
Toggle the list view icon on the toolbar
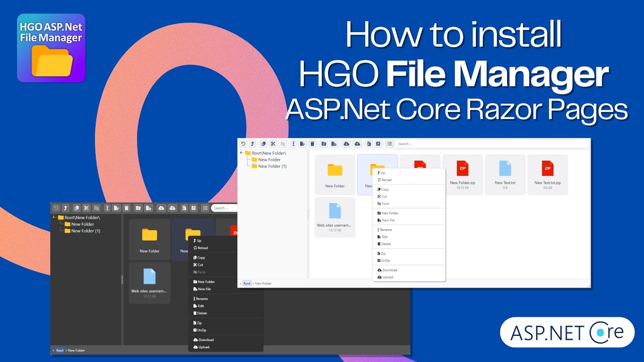tap(389, 143)
